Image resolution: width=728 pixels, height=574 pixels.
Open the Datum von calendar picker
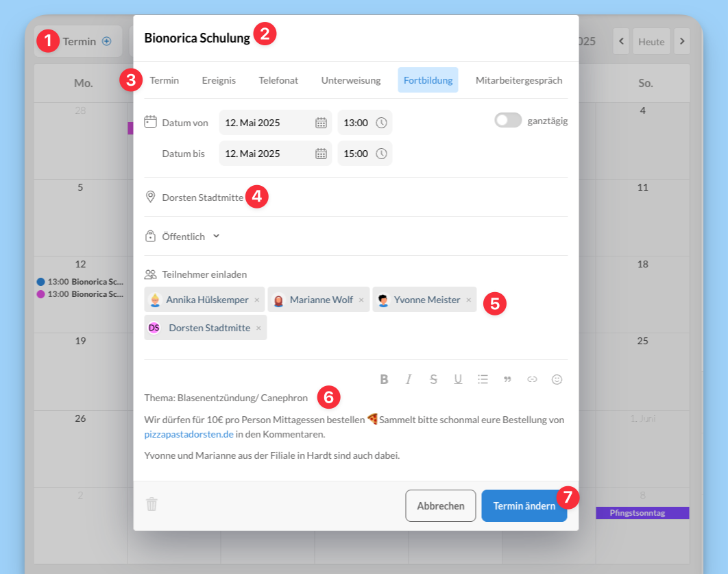[x=321, y=123]
